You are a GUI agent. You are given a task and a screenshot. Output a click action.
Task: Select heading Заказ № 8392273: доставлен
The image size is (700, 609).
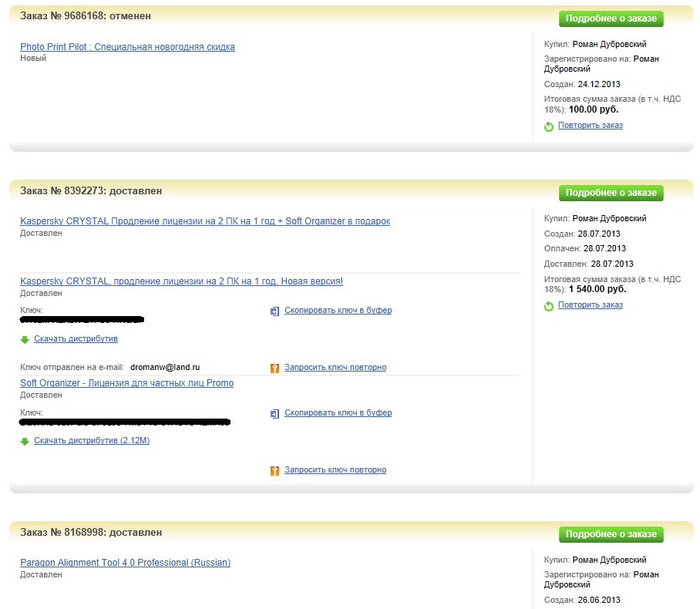91,191
